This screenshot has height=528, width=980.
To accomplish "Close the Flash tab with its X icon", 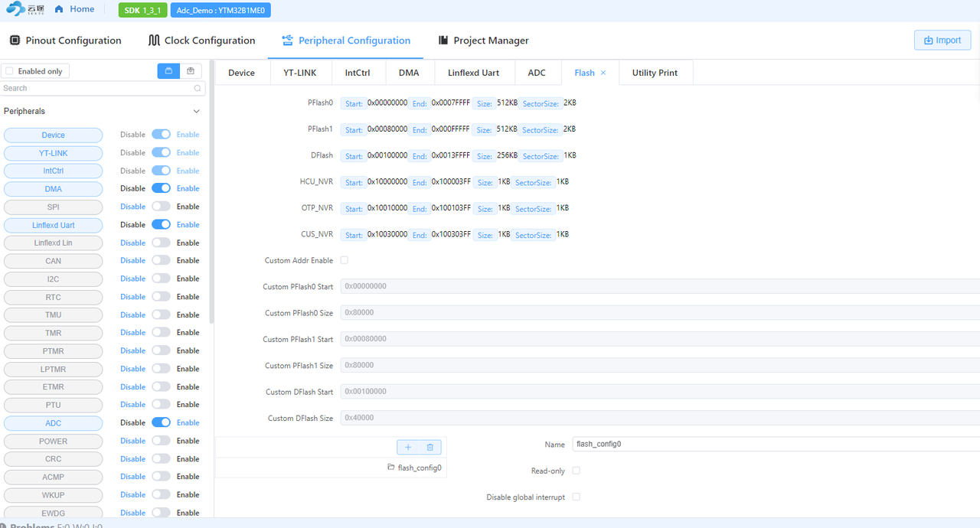I will pos(603,73).
